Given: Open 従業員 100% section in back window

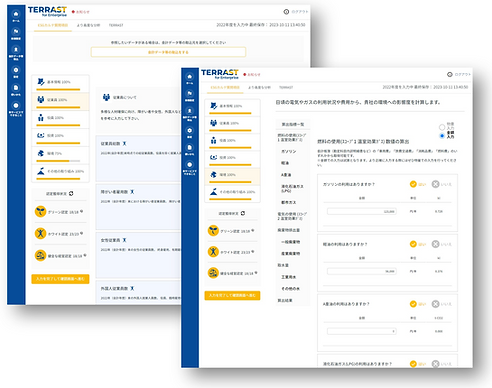Looking at the screenshot, I should (60, 101).
